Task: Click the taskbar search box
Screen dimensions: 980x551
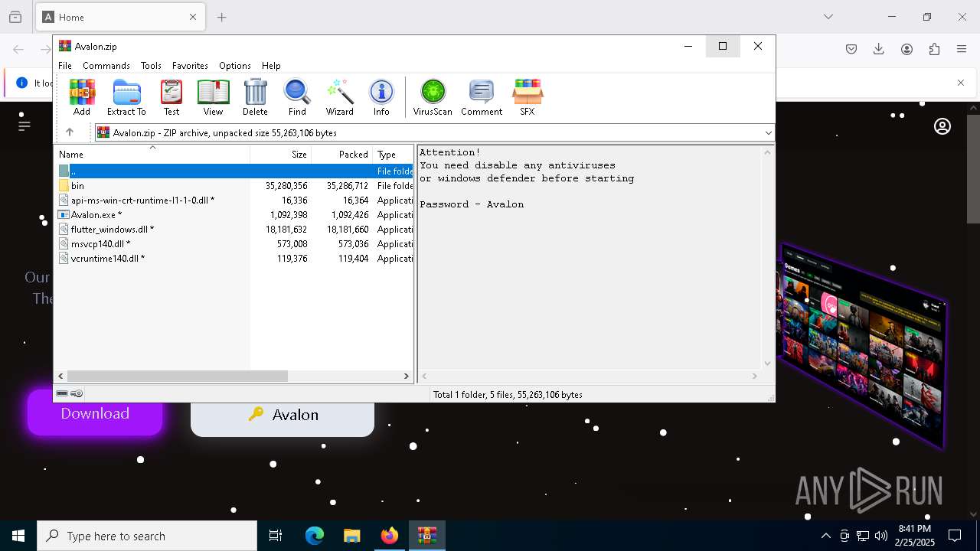Action: 147,536
